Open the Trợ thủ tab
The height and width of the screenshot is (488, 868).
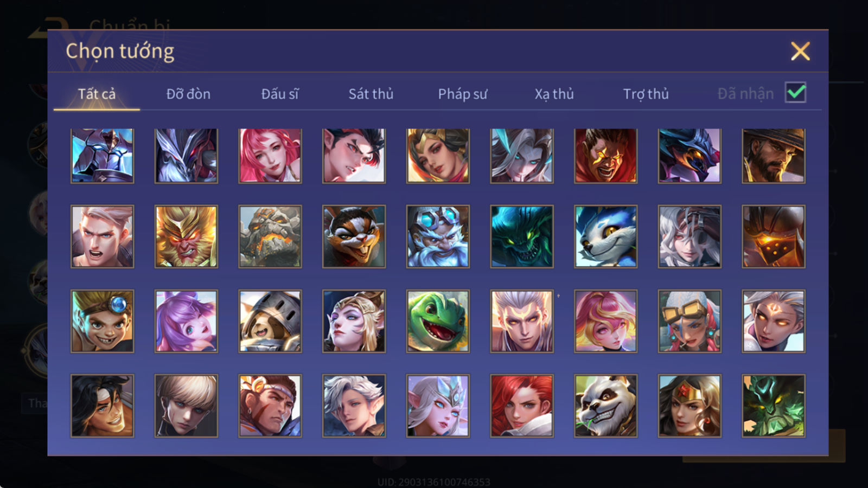[646, 94]
